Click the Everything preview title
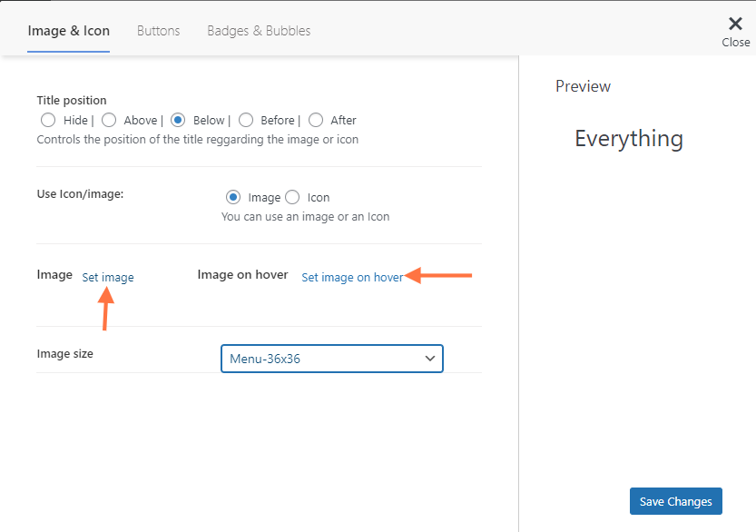 [629, 139]
